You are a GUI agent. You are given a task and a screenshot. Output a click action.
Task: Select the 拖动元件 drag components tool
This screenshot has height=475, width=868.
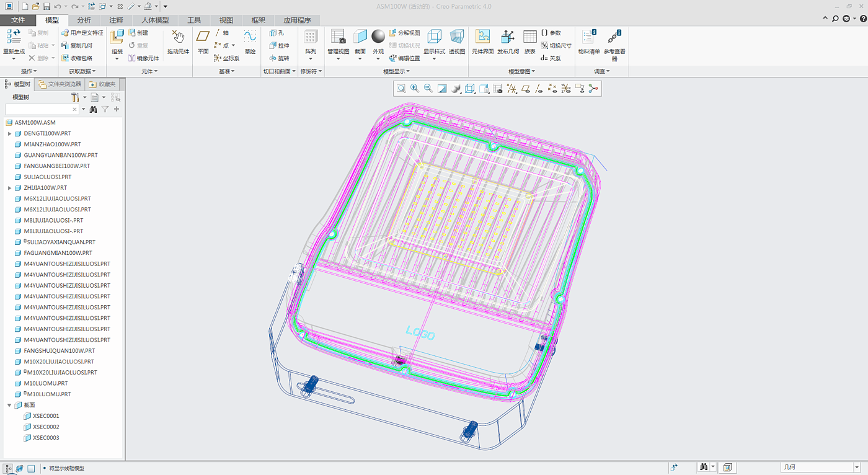tap(178, 42)
